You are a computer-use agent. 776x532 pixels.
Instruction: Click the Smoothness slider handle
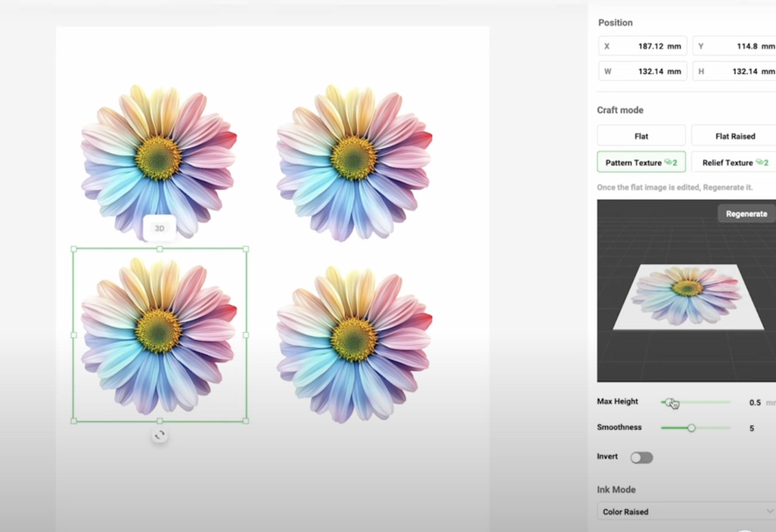tap(692, 428)
